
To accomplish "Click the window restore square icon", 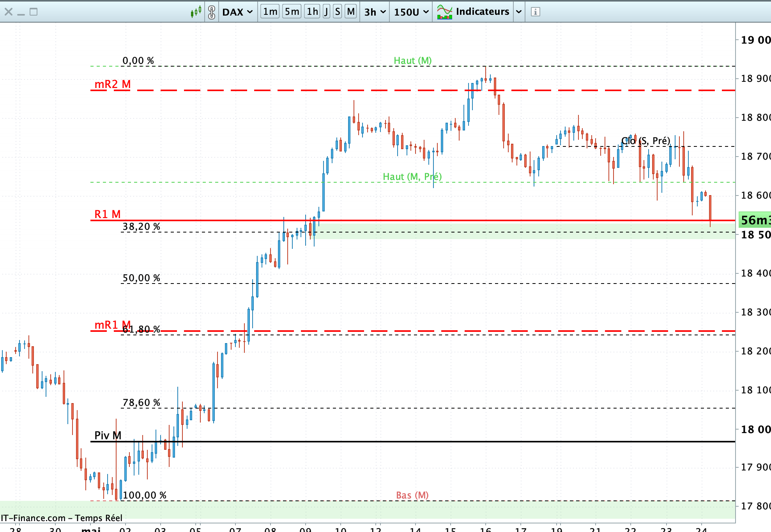I will tap(34, 12).
